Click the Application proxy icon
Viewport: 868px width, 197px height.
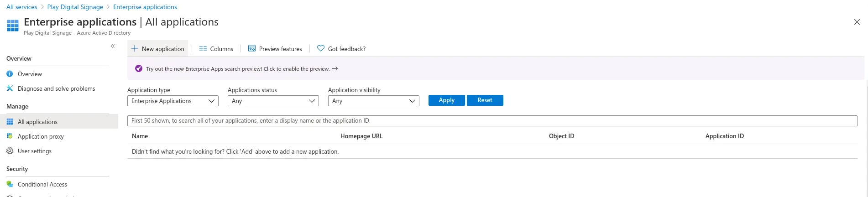click(x=10, y=136)
